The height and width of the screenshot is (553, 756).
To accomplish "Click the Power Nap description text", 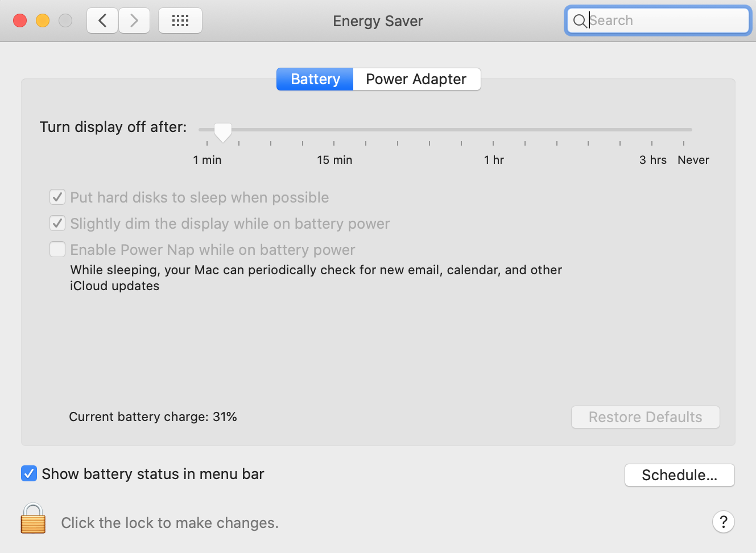I will (316, 278).
